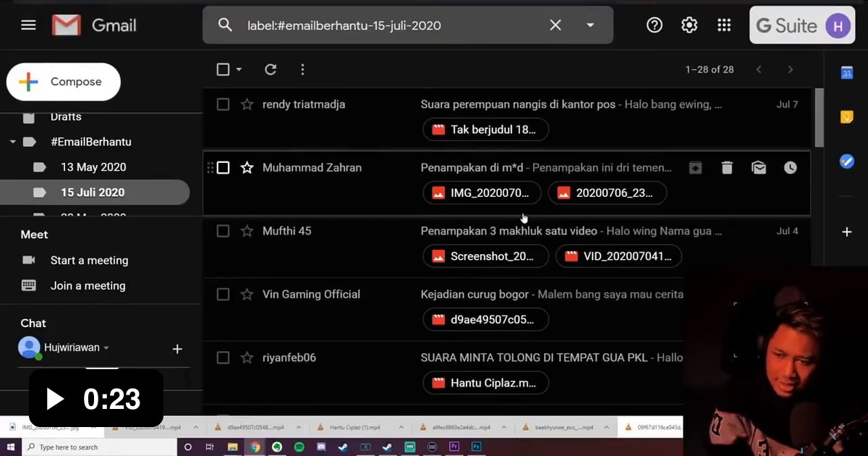Archive the Muhammad Zahran email

[695, 168]
